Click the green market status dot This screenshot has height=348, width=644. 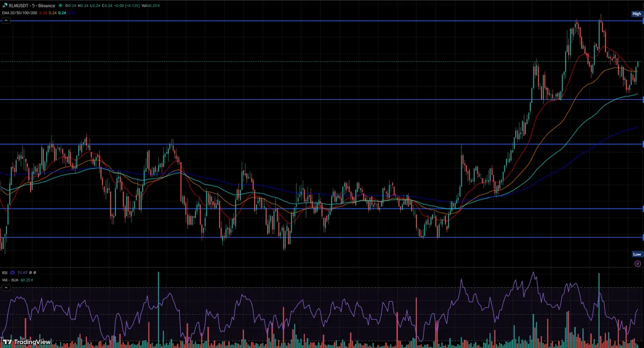click(x=61, y=5)
